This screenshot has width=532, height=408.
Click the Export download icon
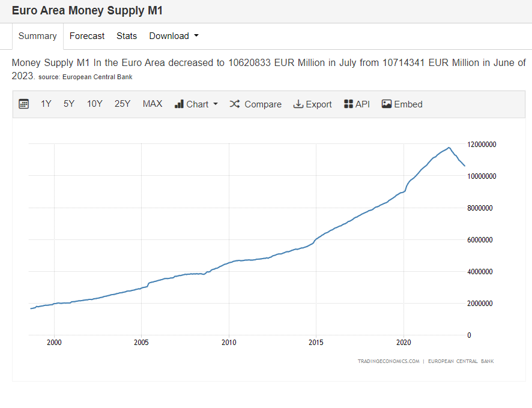point(298,104)
